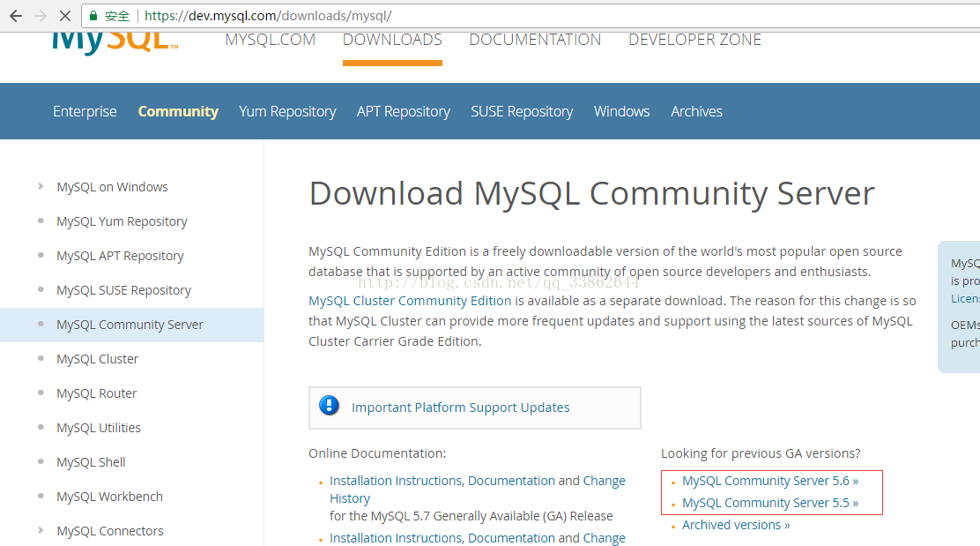
Task: Open MySQL SUSE Repository sidebar link
Action: coord(123,290)
